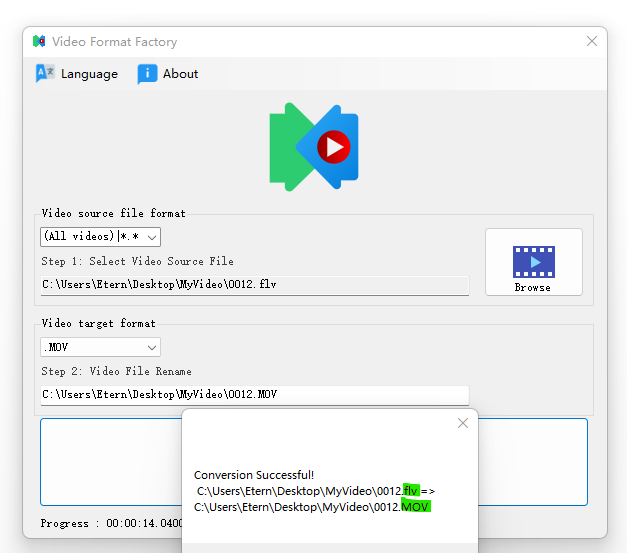The height and width of the screenshot is (553, 627).
Task: Click the blue About info icon
Action: pyautogui.click(x=147, y=74)
